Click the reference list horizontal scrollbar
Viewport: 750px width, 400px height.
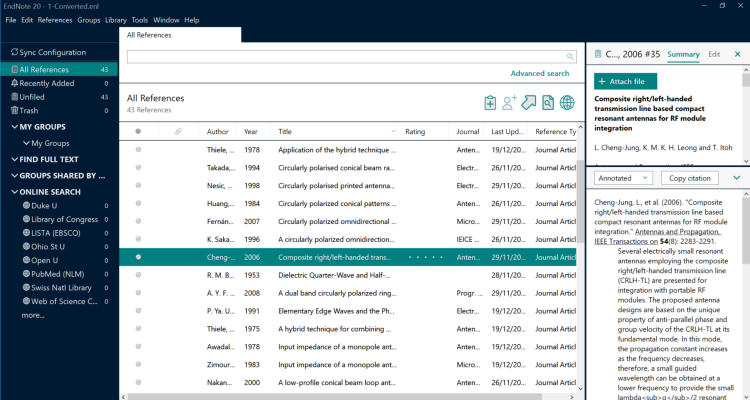[335, 397]
